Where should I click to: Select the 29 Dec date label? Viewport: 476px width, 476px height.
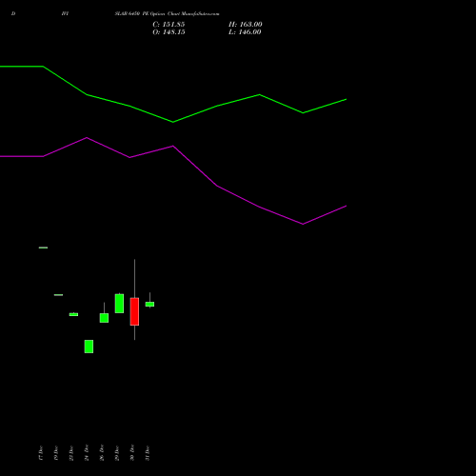(x=117, y=453)
